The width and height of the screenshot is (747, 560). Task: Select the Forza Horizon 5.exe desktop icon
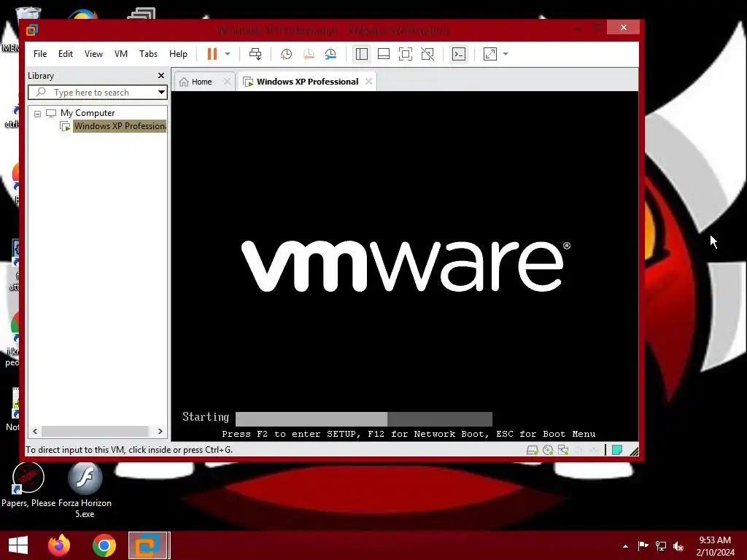tap(85, 491)
